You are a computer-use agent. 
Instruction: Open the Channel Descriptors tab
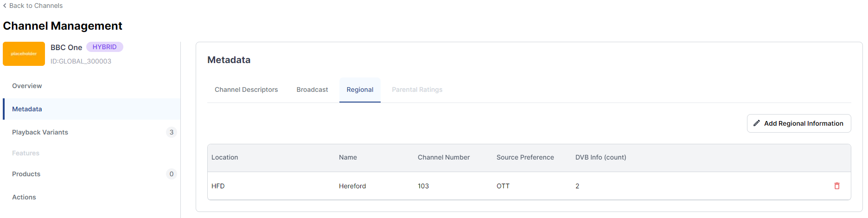pyautogui.click(x=246, y=90)
